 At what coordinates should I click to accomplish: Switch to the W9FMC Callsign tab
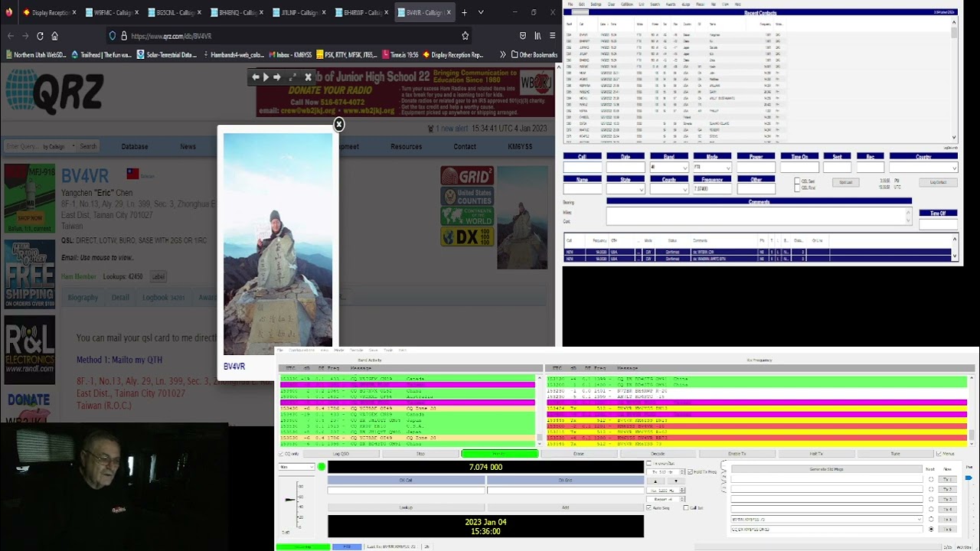tap(112, 12)
